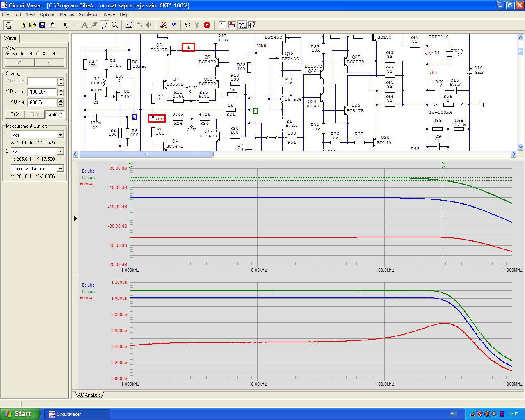
Task: Open the Cursor 1 signal dropdown
Action: click(x=60, y=135)
